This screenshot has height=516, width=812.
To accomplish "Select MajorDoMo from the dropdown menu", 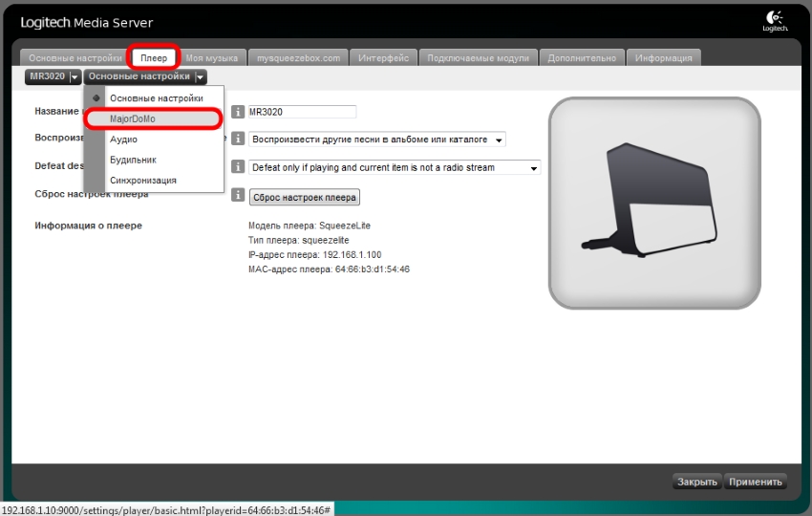I will 155,118.
